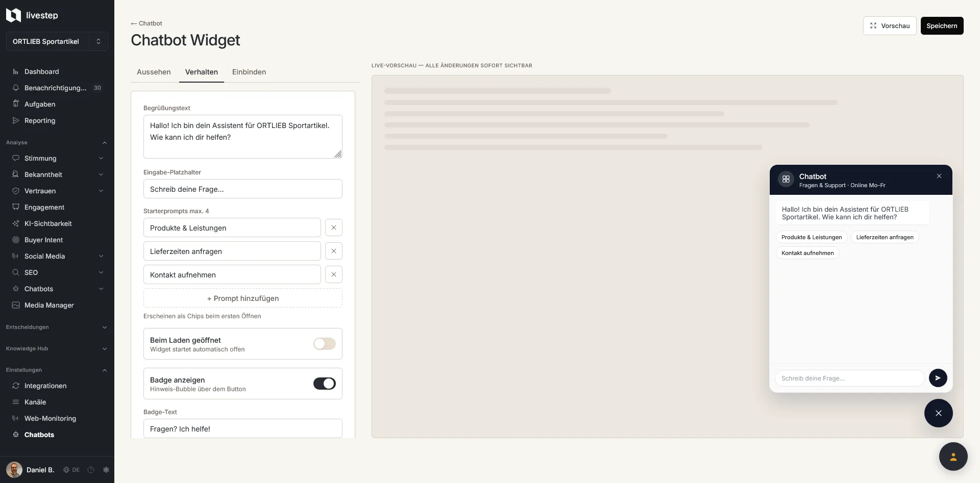Switch language via the DE globe

71,470
